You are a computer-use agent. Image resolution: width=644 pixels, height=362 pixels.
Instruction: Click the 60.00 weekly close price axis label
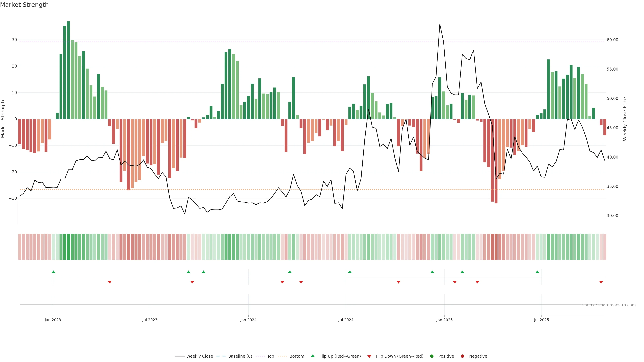point(612,40)
